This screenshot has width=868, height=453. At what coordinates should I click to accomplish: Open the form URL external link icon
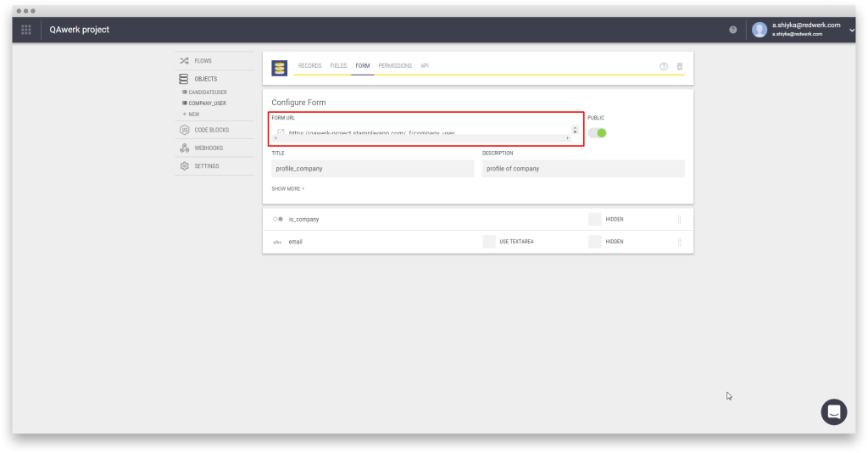point(281,133)
